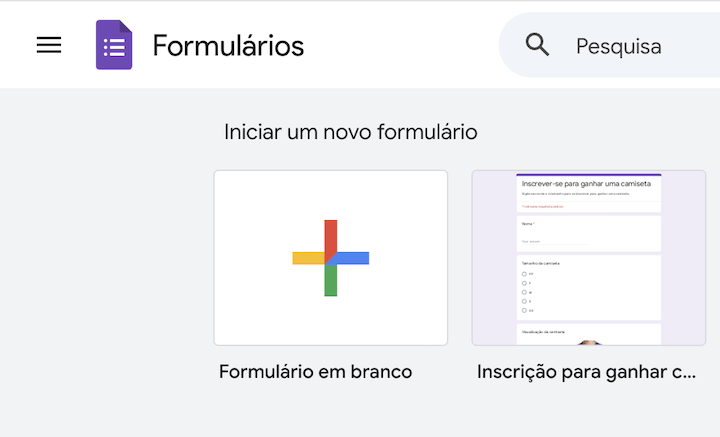This screenshot has height=437, width=720.
Task: Select last radio option in template preview
Action: (523, 310)
